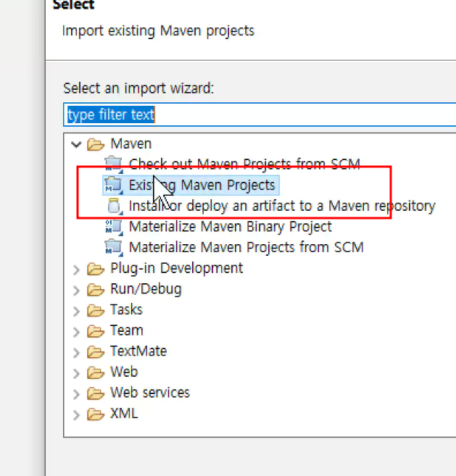Image resolution: width=456 pixels, height=476 pixels.
Task: Select the 'Tasks' category label
Action: coord(126,309)
